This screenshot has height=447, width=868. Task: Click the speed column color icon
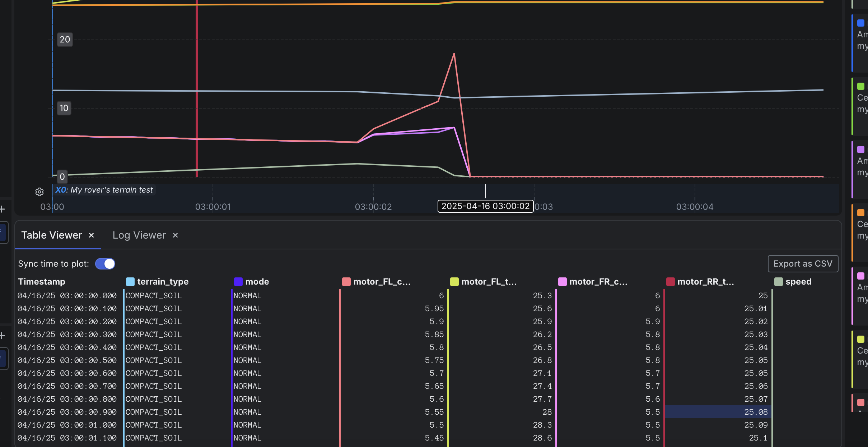778,282
